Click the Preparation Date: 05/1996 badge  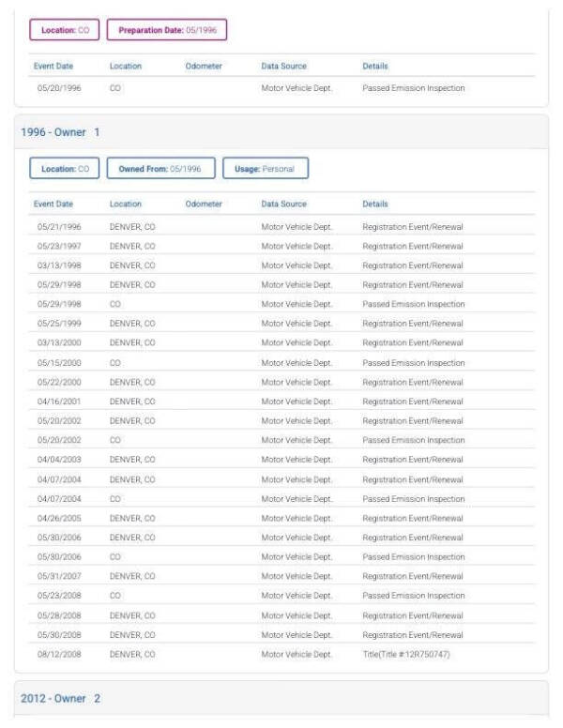coord(167,30)
